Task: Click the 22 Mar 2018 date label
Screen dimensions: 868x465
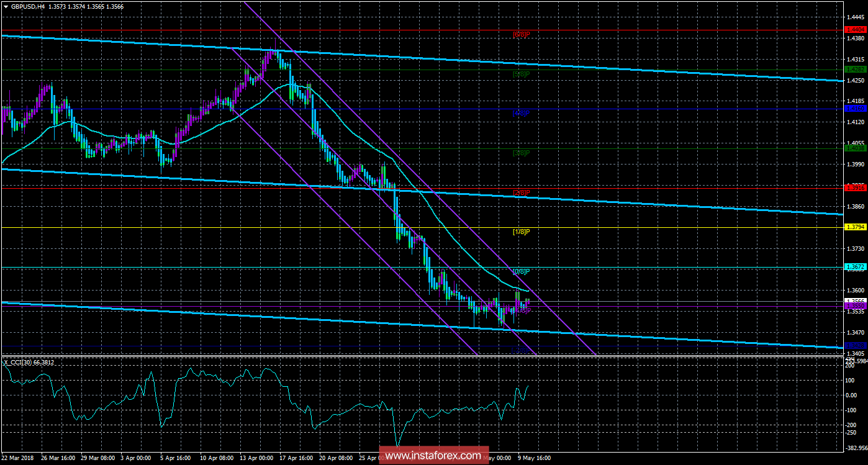Action: click(18, 458)
